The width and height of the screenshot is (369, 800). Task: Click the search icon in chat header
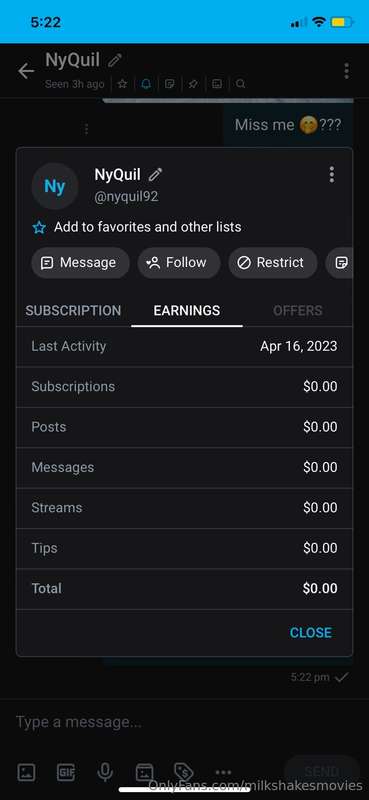click(240, 84)
